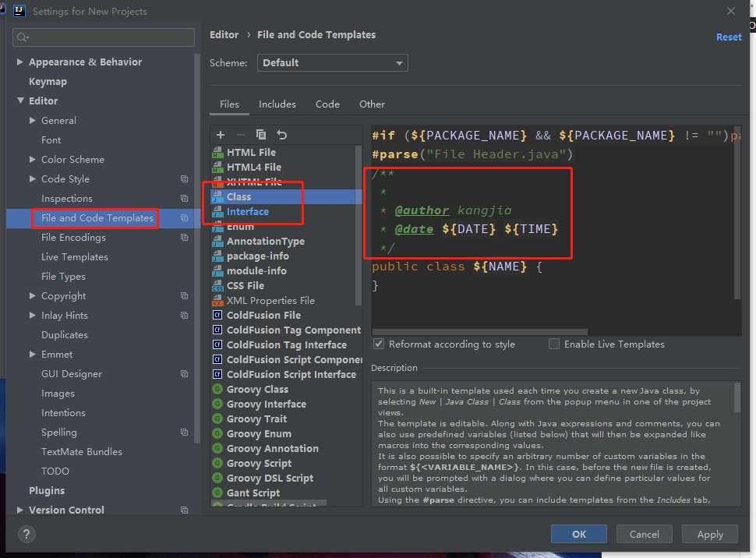
Task: Expand the Color Scheme node
Action: [x=32, y=159]
